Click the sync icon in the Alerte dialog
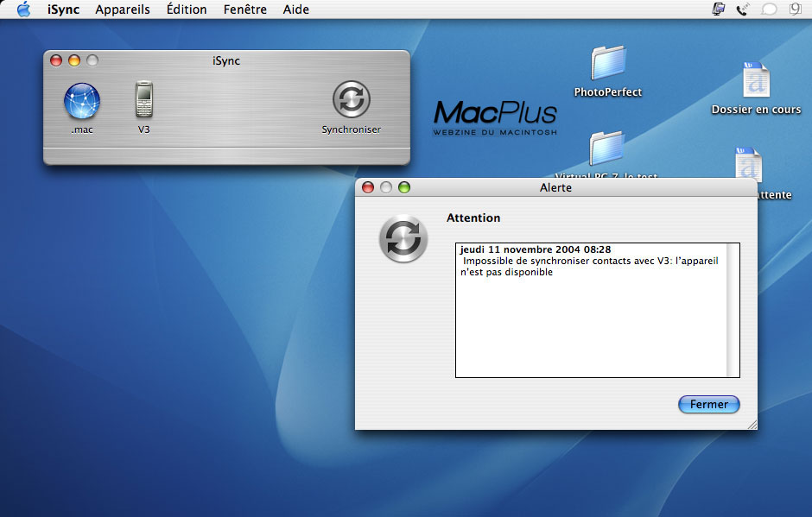Viewport: 812px width, 517px height. (x=403, y=238)
